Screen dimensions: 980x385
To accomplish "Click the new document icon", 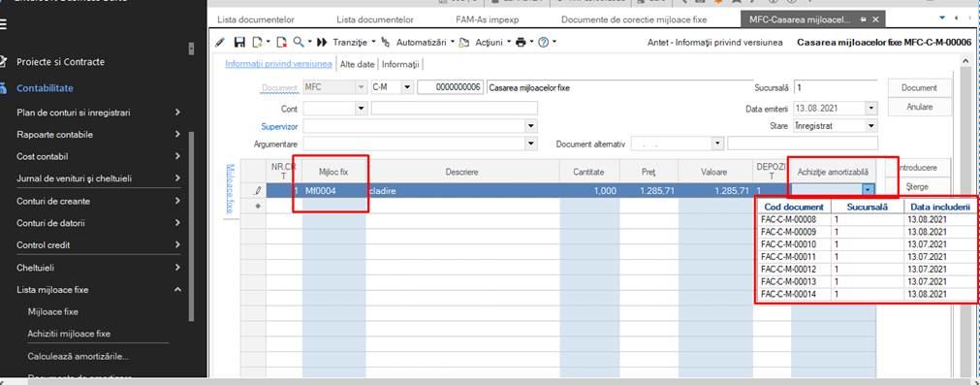I will click(257, 43).
